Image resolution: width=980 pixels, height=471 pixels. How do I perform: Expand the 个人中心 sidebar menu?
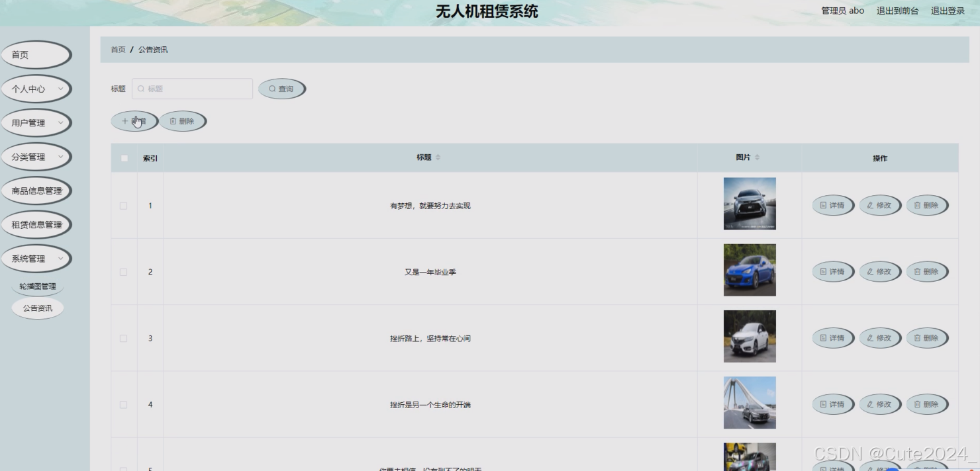(x=36, y=89)
